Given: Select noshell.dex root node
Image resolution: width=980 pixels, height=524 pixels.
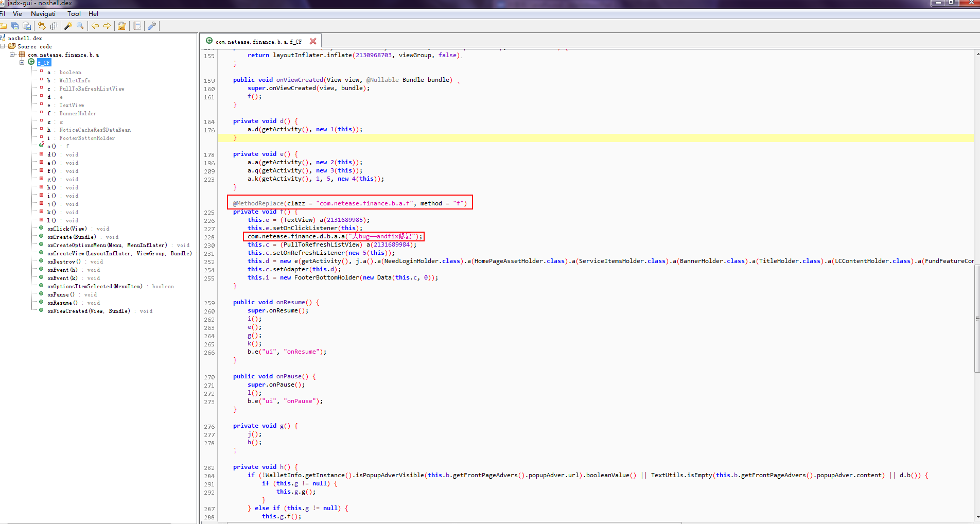Looking at the screenshot, I should tap(25, 38).
